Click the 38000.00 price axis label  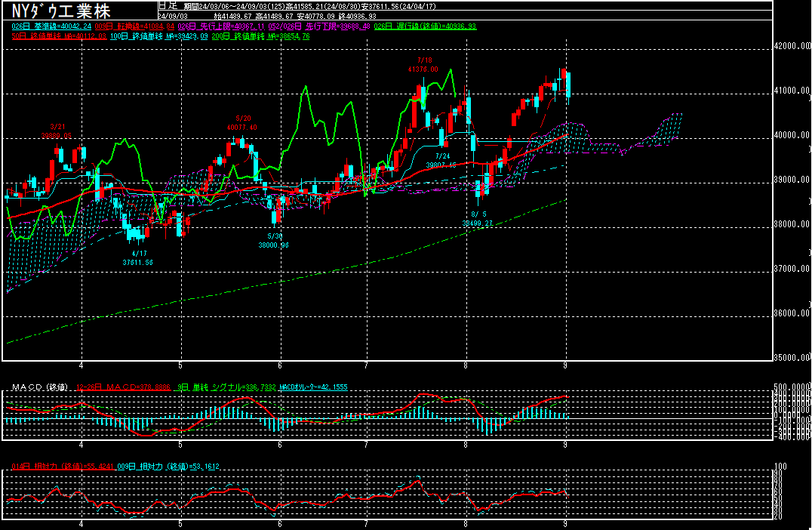tap(792, 223)
